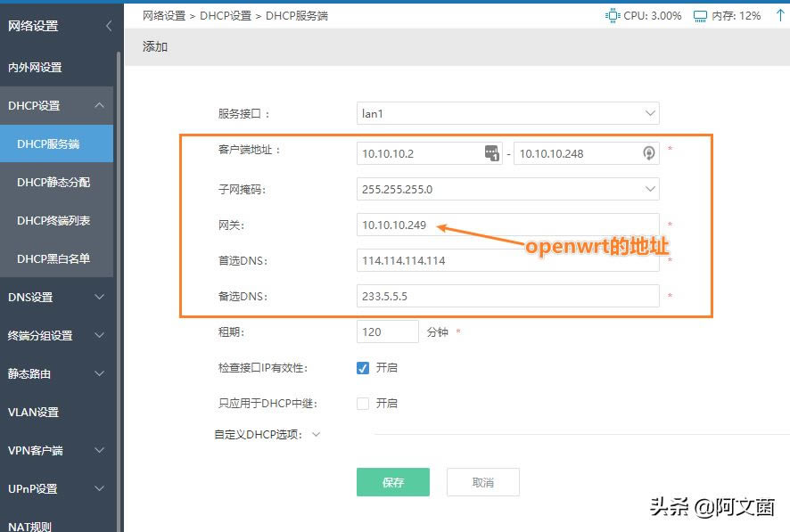Image resolution: width=790 pixels, height=532 pixels.
Task: Open the 服务接口 lan1 dropdown
Action: [x=508, y=113]
